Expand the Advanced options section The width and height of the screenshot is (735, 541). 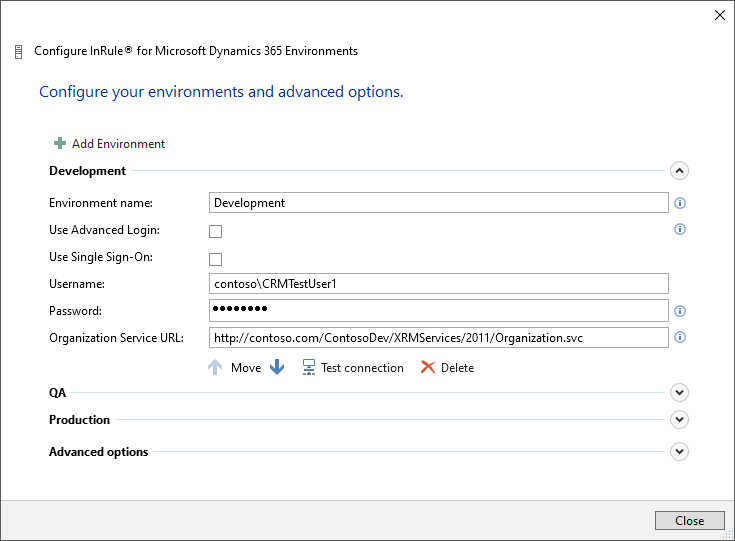679,452
